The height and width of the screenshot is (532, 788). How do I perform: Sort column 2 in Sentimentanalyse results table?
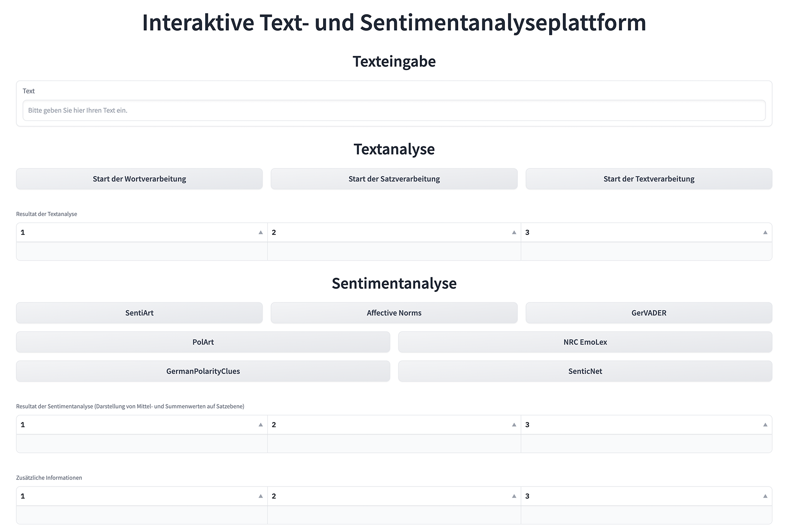click(514, 425)
